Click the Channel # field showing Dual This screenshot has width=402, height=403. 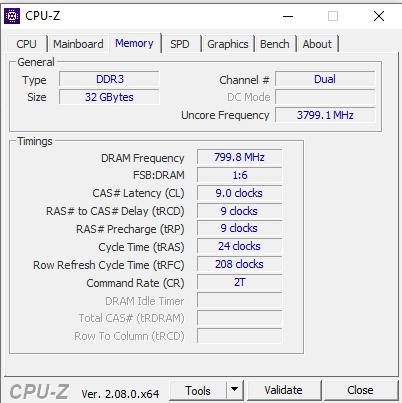click(325, 79)
